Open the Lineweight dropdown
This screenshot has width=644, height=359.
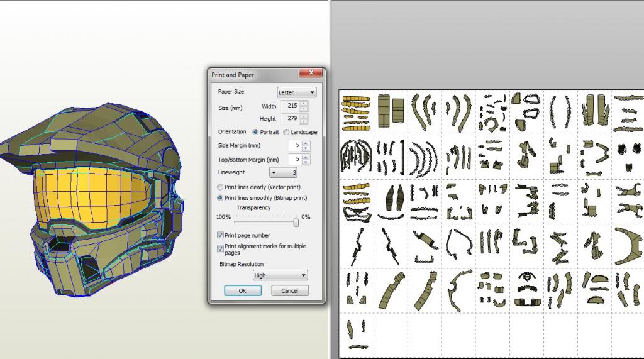click(x=283, y=172)
